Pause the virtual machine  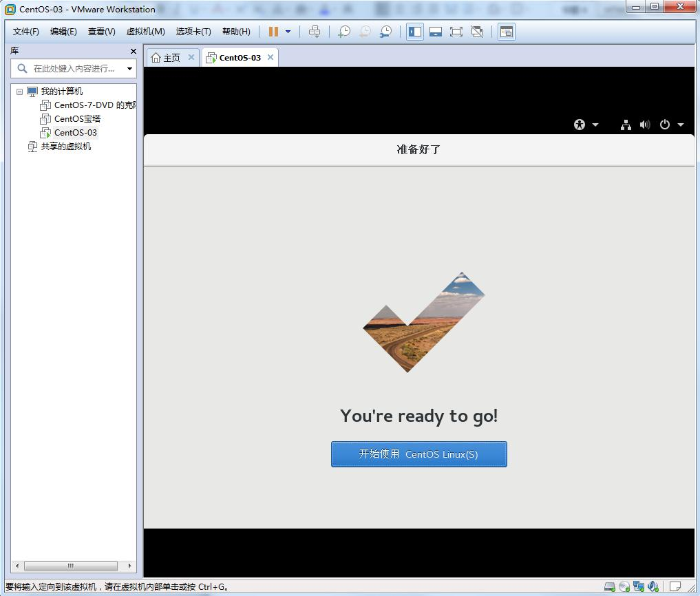tap(274, 32)
